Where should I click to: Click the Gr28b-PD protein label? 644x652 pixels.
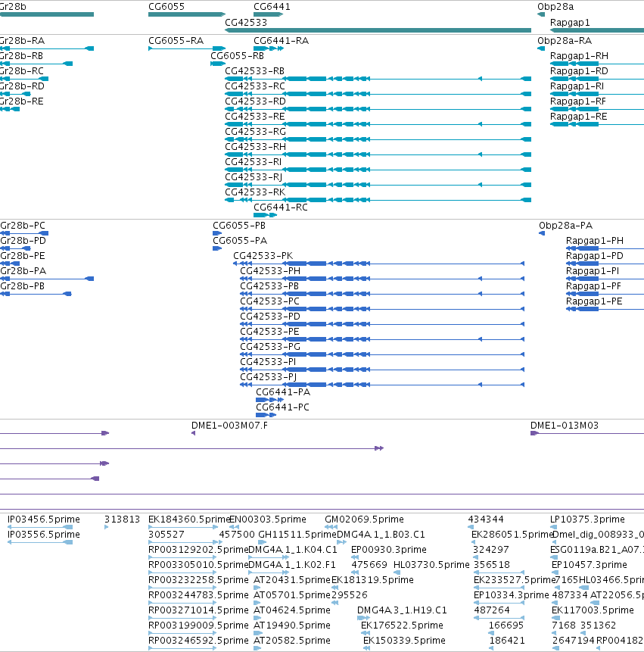coord(23,241)
